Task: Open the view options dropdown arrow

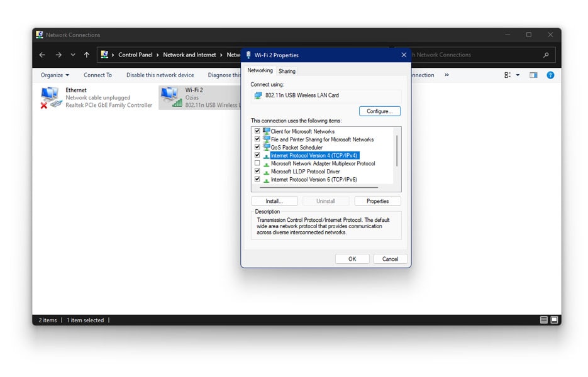Action: pyautogui.click(x=518, y=75)
